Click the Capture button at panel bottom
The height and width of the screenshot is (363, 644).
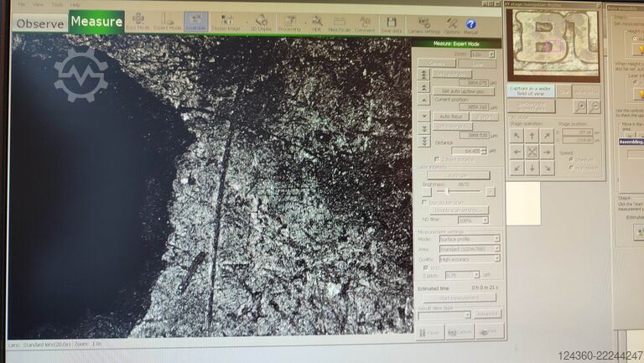460,332
